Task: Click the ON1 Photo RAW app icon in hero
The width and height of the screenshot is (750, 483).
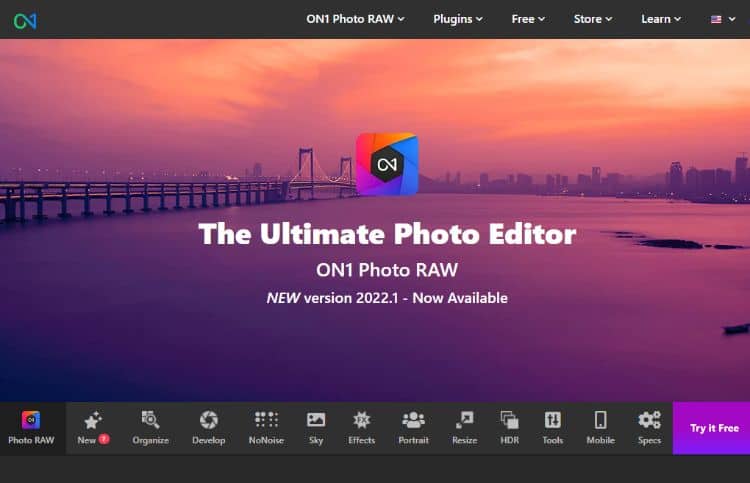Action: [387, 165]
